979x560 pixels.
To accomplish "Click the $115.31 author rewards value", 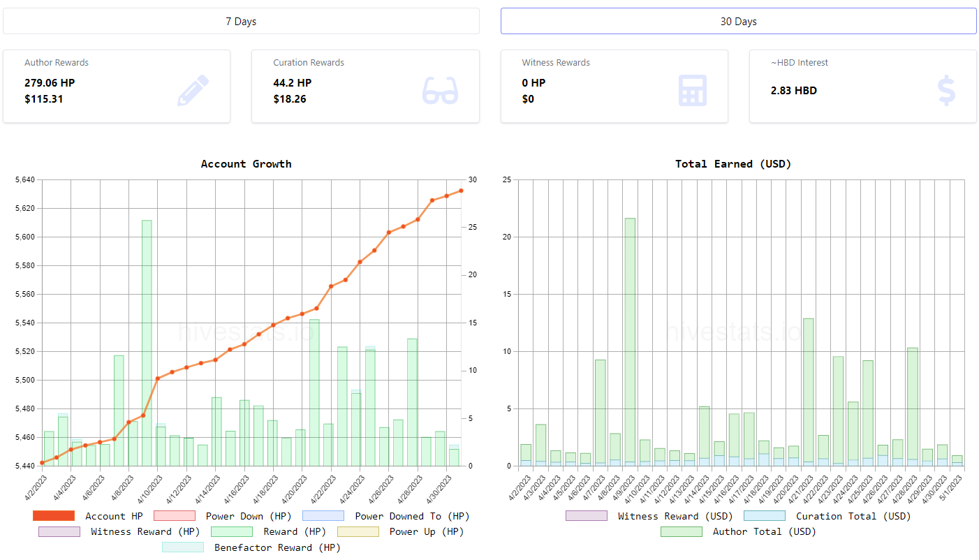I will point(44,99).
